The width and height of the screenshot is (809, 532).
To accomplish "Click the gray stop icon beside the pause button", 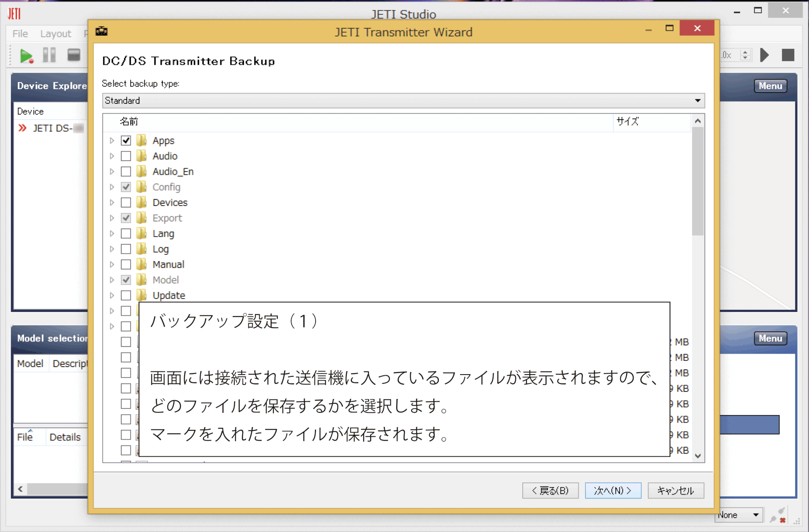I will pos(74,55).
